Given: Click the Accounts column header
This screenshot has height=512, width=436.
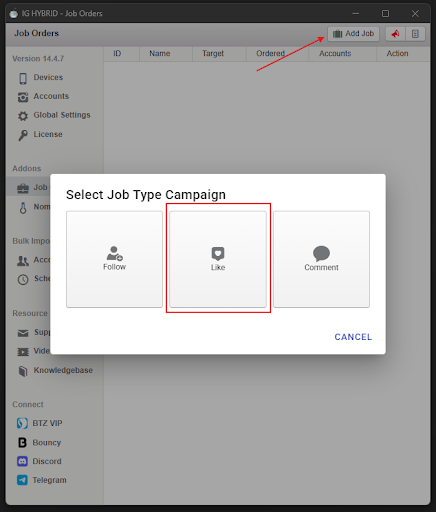Looking at the screenshot, I should click(x=335, y=54).
